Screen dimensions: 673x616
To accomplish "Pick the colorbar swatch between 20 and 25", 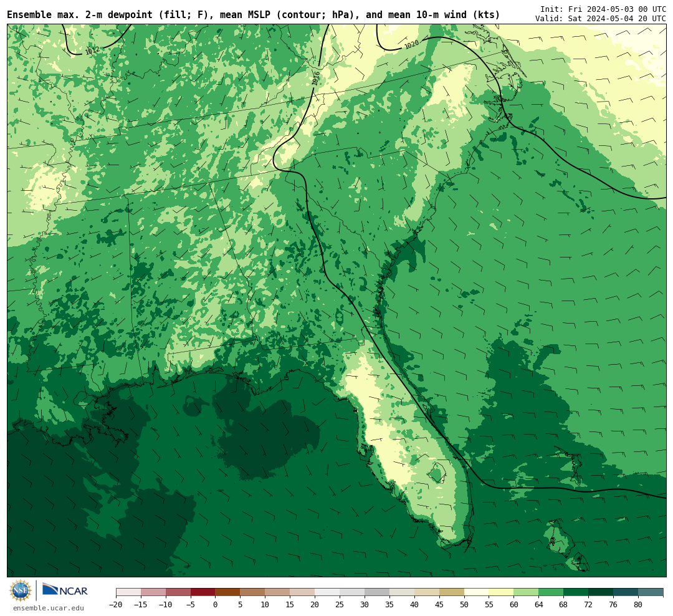I will coord(328,592).
